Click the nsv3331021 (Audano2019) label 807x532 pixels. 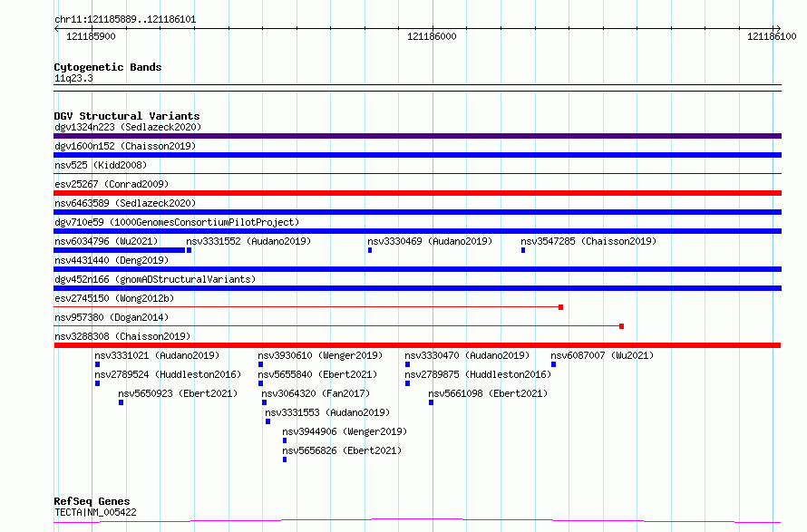click(157, 355)
